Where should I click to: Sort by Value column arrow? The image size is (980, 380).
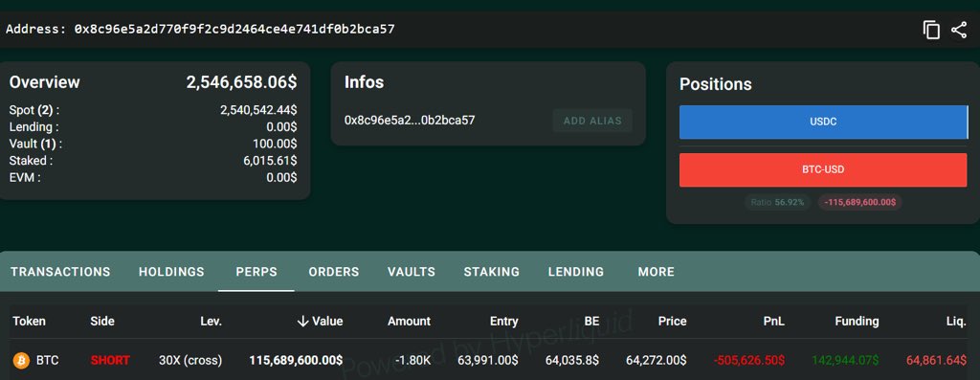(x=303, y=322)
